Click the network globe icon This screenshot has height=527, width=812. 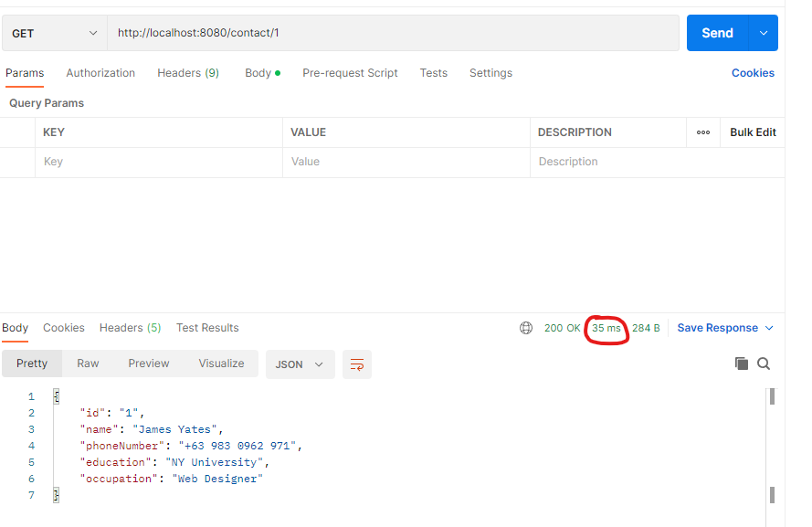click(526, 328)
